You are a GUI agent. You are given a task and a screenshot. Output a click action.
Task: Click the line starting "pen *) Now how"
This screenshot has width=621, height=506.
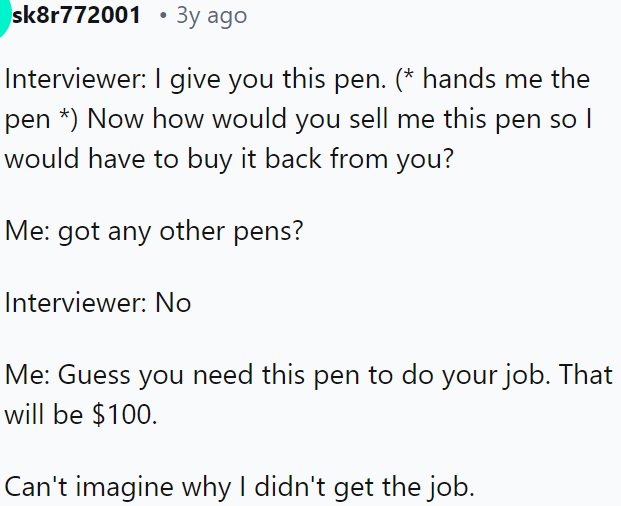[x=300, y=120]
